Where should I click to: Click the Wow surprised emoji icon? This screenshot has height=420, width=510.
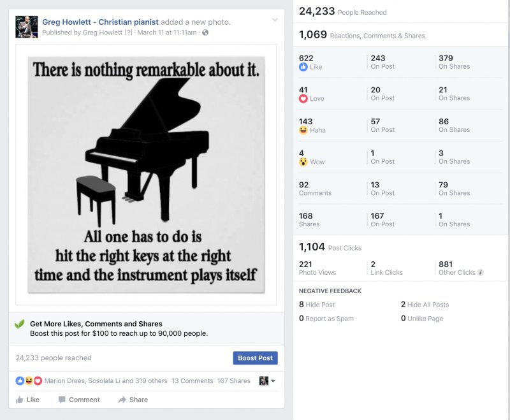click(303, 162)
